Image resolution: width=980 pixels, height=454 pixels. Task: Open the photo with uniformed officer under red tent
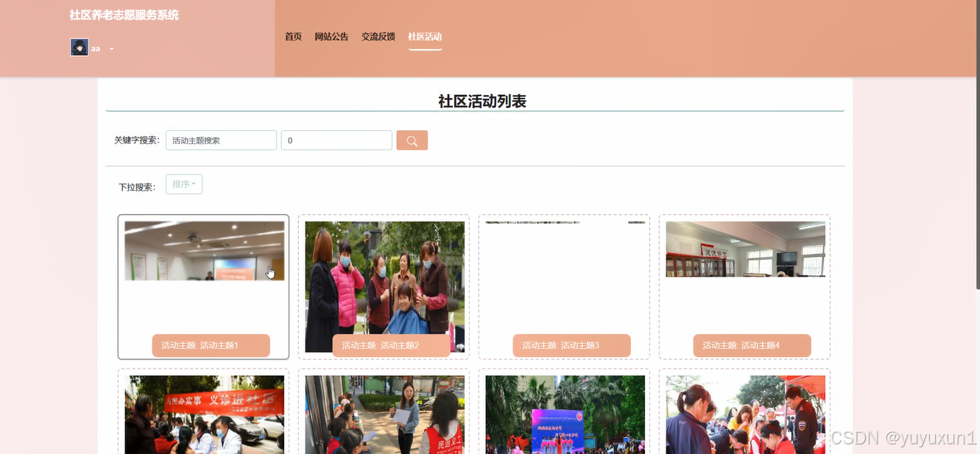(x=745, y=414)
